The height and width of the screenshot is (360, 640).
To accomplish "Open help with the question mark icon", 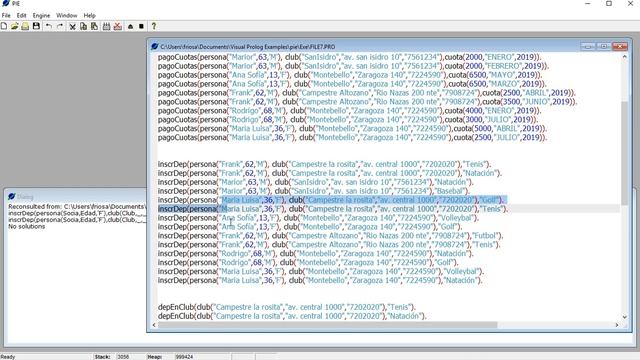I will (x=153, y=26).
